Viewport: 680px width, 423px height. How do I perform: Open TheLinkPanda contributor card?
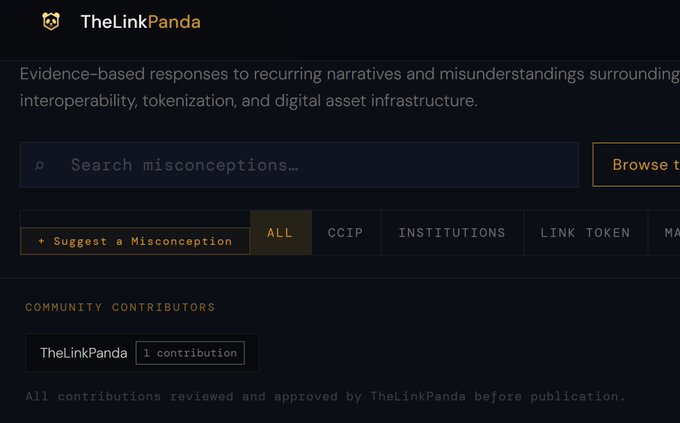[x=142, y=353]
